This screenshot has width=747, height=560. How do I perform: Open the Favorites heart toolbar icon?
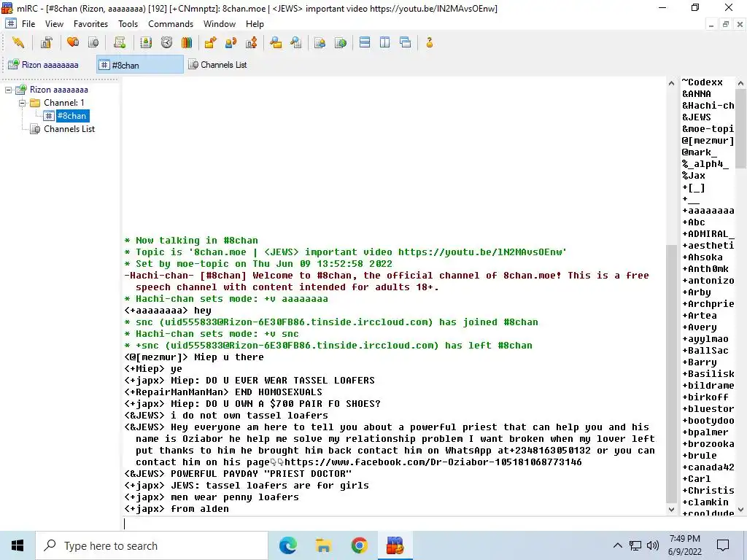(x=73, y=43)
